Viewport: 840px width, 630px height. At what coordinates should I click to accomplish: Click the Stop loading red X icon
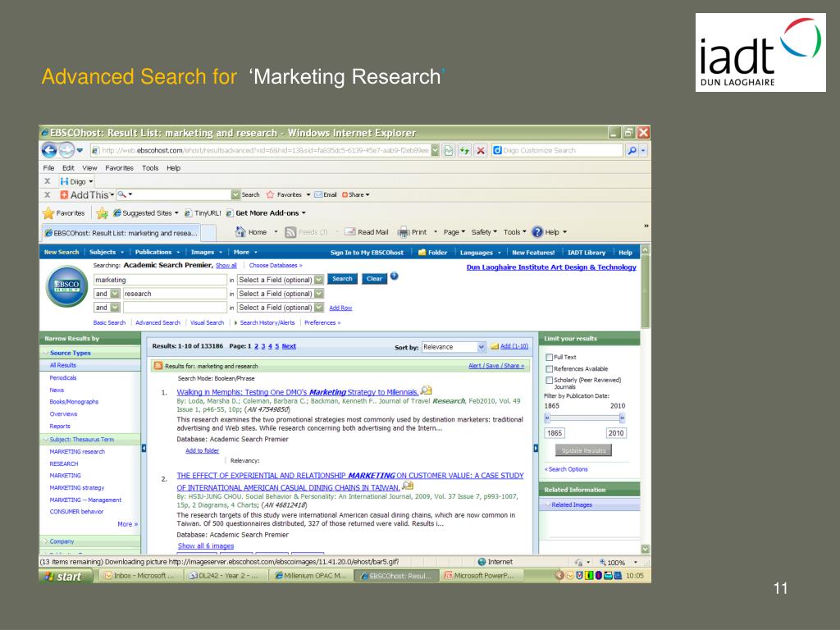pos(481,151)
